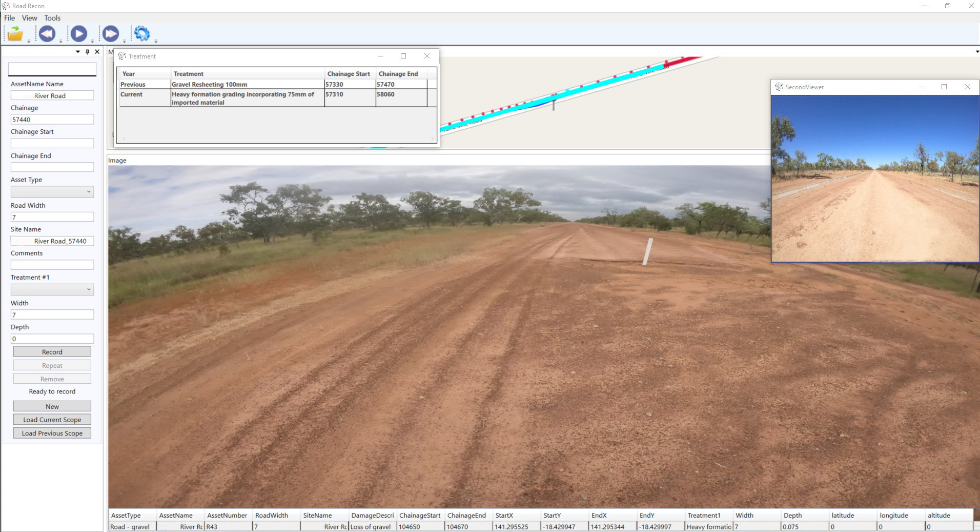Click the Depth input field
Image resolution: width=980 pixels, height=532 pixels.
point(52,339)
